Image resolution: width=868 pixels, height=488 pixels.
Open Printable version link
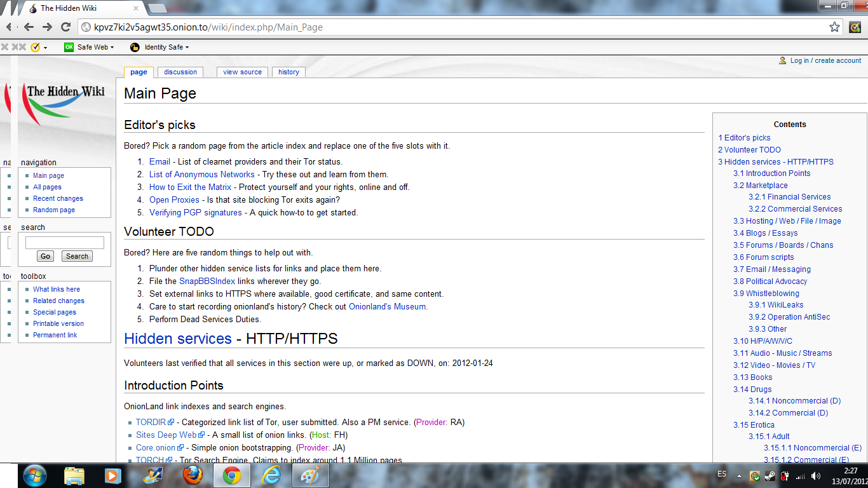tap(58, 323)
